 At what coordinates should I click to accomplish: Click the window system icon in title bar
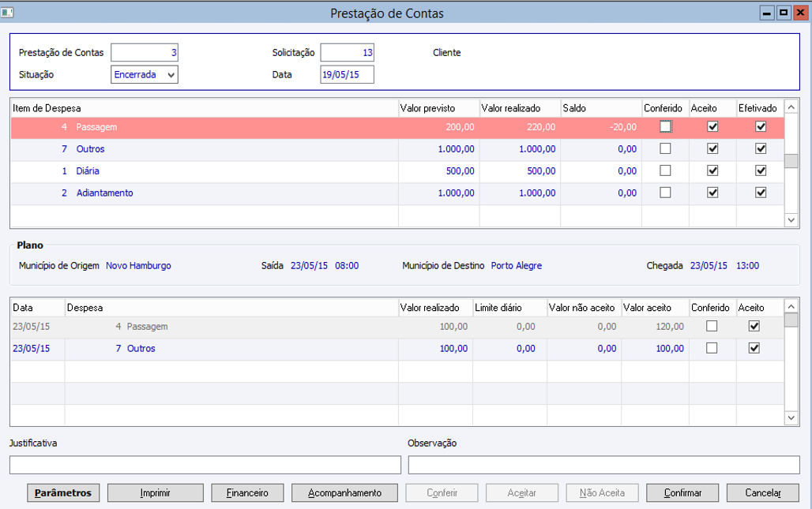(x=8, y=13)
